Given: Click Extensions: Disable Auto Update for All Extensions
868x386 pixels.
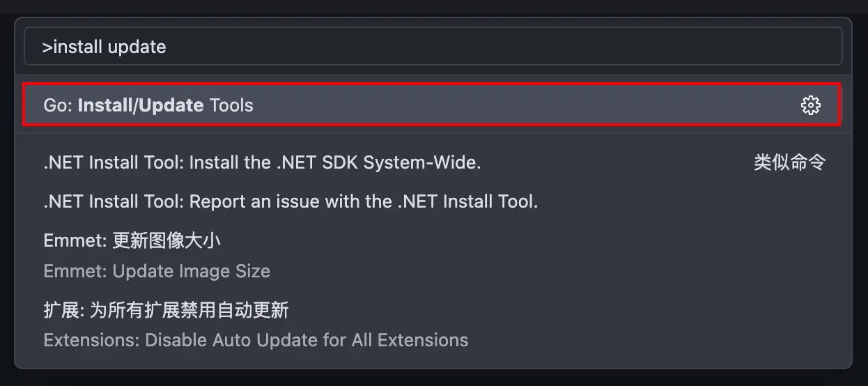Looking at the screenshot, I should (x=256, y=340).
